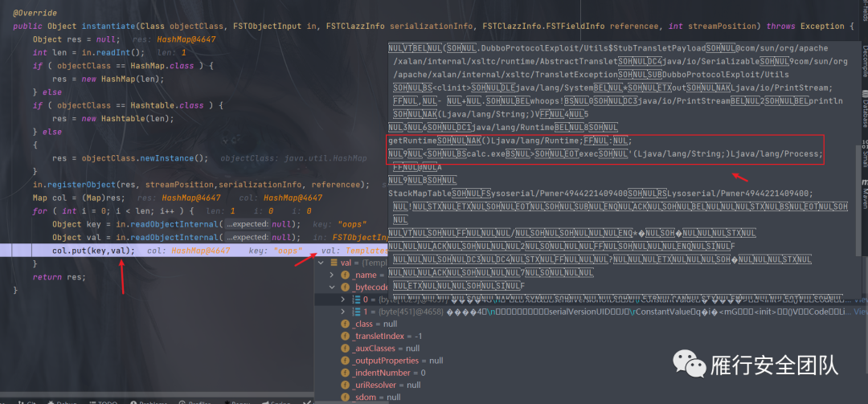Screen dimensions: 868x404
Task: Click 'res = new HashMap(len);' line
Action: click(108, 79)
